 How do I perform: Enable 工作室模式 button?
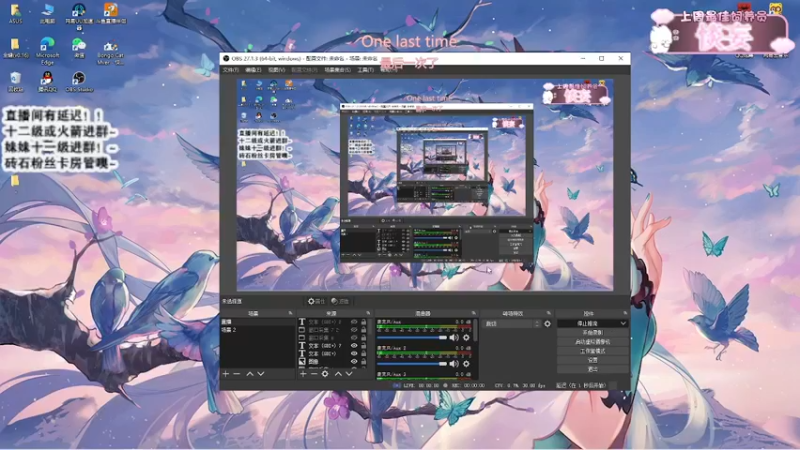(592, 351)
